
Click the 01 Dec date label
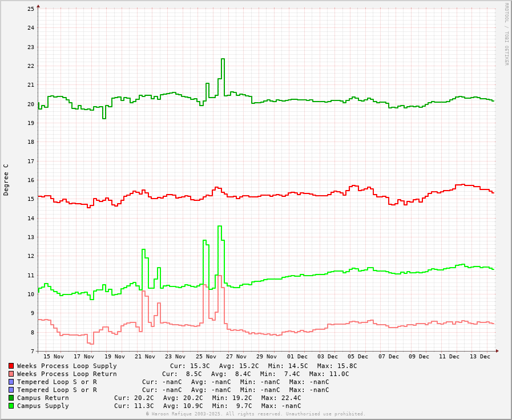(x=297, y=357)
